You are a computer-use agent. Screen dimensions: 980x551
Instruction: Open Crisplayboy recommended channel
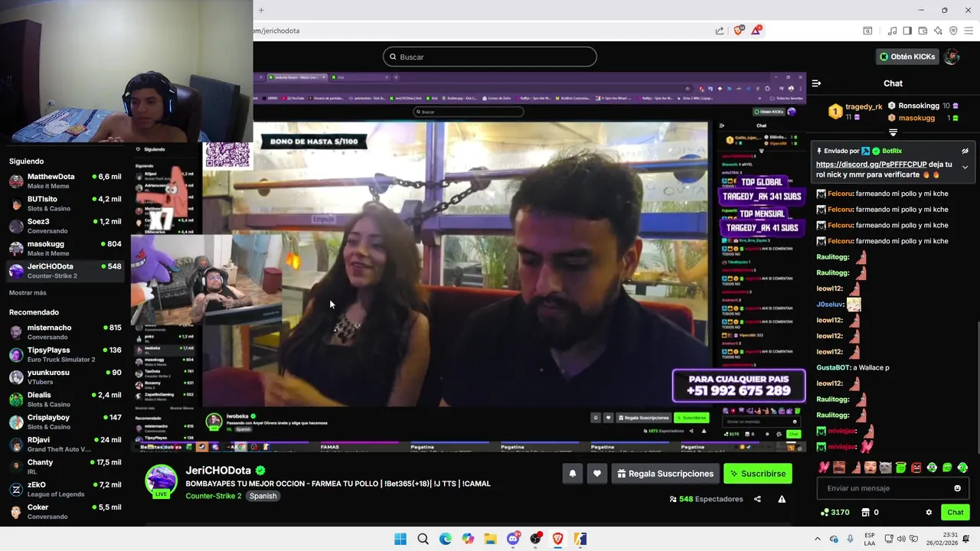[64, 422]
